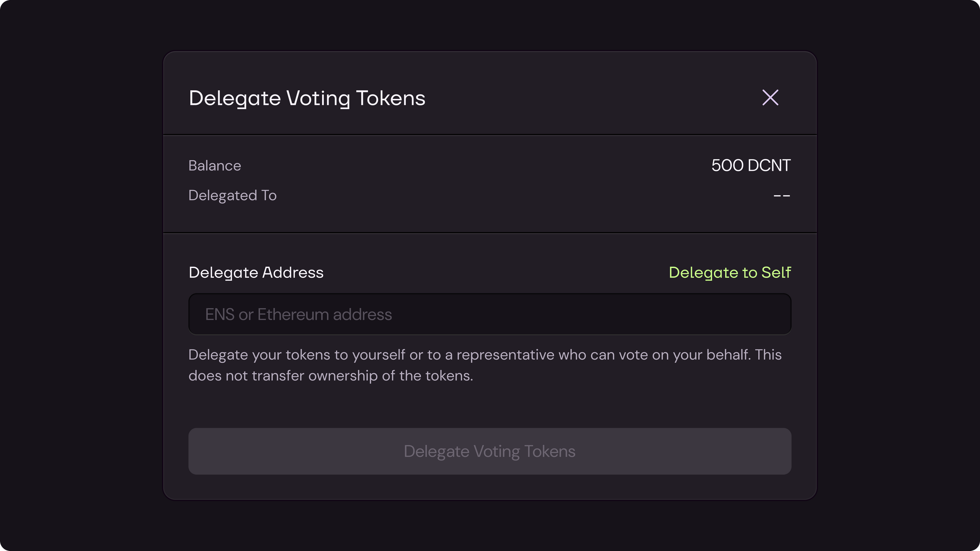The height and width of the screenshot is (551, 980).
Task: Click the word 'Self' in the green link
Action: (x=776, y=273)
